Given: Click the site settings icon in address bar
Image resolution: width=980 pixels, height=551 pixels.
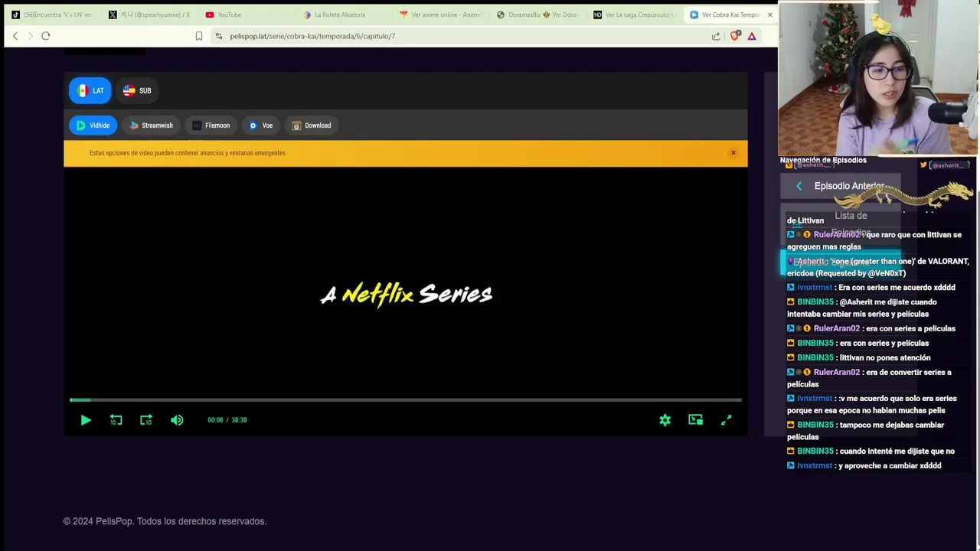Looking at the screenshot, I should pyautogui.click(x=219, y=36).
